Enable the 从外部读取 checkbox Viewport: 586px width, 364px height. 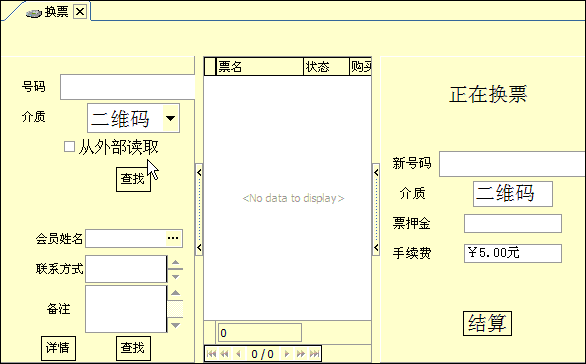[x=69, y=146]
